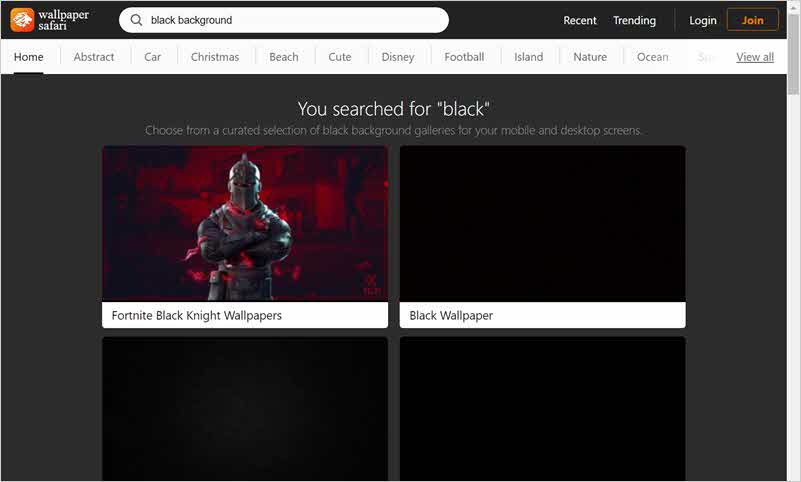Open the Recent wallpapers link

tap(580, 20)
